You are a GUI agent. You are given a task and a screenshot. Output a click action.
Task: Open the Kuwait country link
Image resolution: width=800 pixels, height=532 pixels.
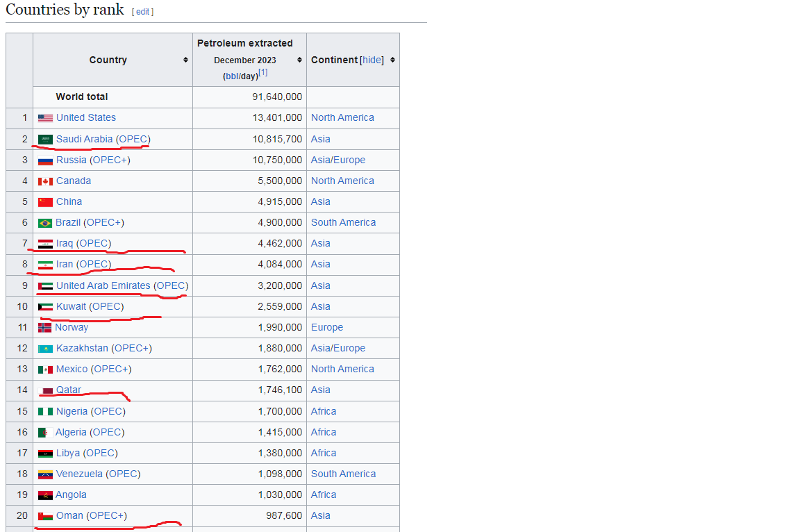coord(71,307)
